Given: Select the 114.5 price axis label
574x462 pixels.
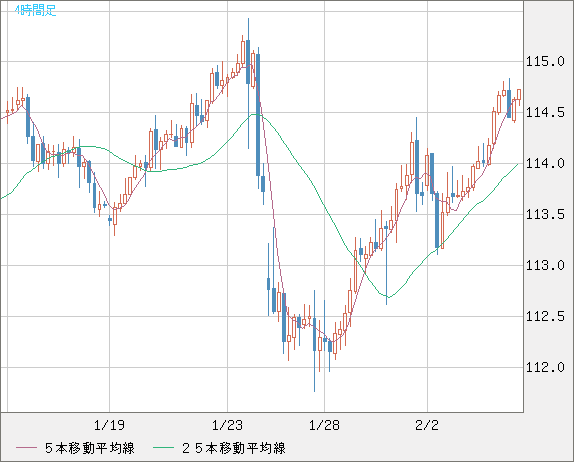Looking at the screenshot, I should [545, 112].
